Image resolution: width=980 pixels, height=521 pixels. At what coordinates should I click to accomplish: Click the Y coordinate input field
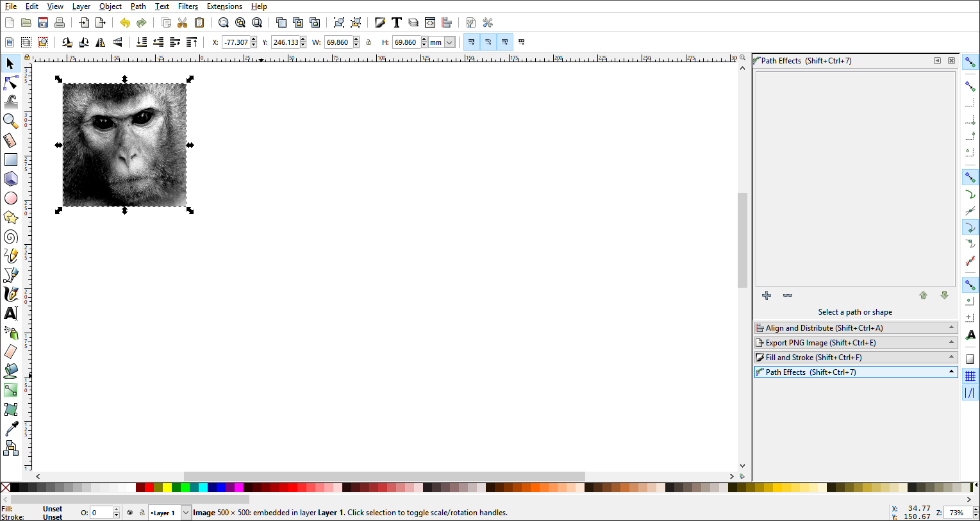point(285,42)
